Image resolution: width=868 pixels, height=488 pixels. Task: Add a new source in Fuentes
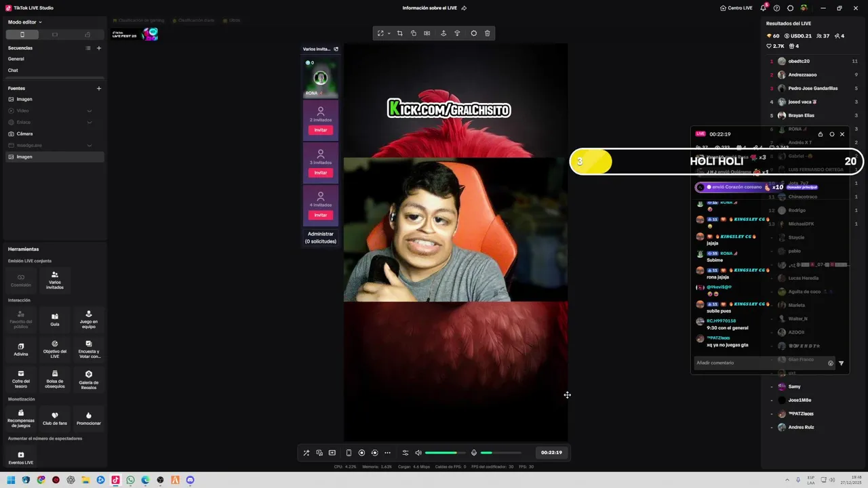[x=99, y=88]
